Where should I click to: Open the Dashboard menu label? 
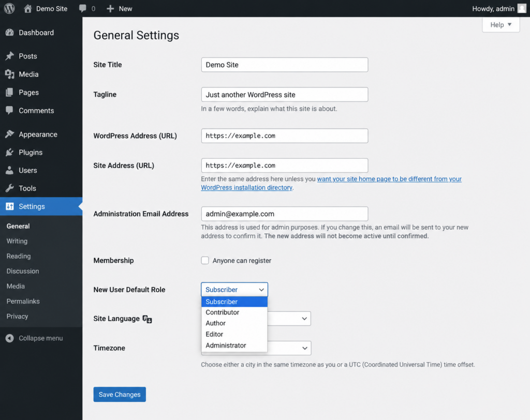[36, 33]
